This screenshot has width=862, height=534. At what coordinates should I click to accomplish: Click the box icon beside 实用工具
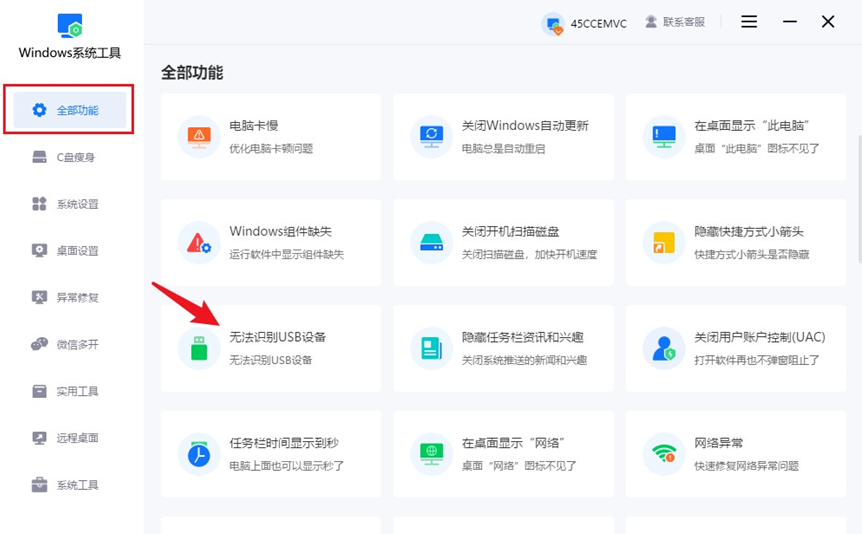tap(39, 391)
